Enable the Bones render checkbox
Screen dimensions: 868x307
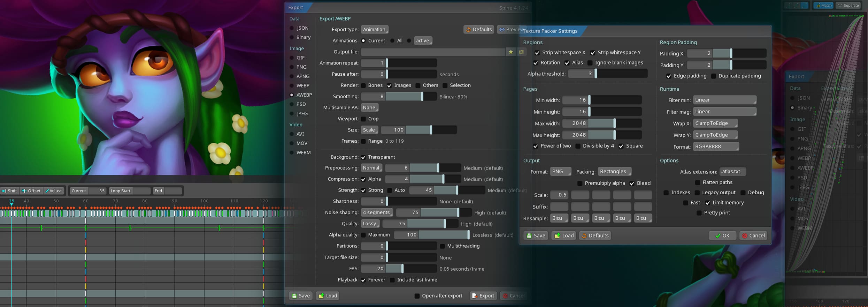pyautogui.click(x=363, y=85)
